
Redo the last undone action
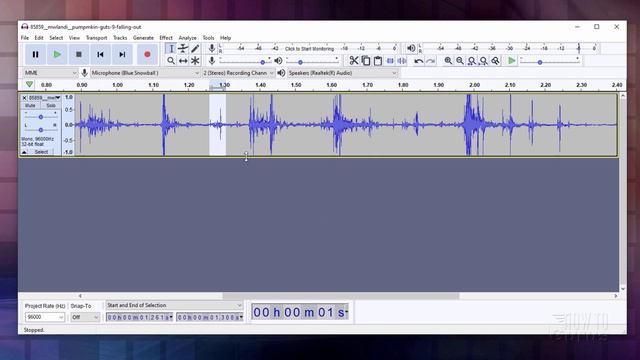430,61
